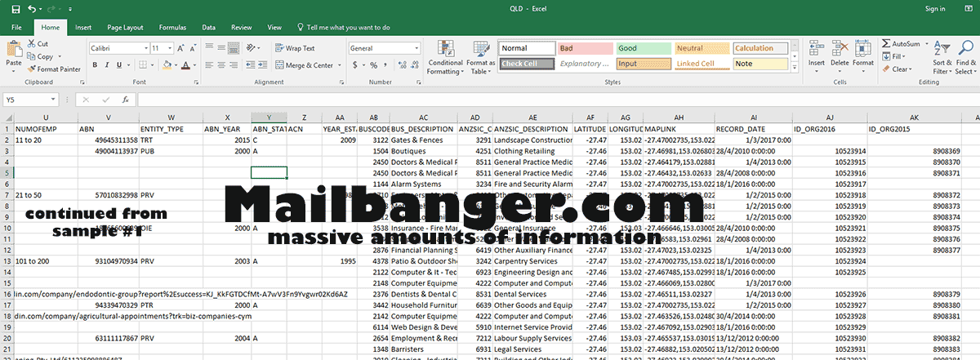Open the General number format dropdown

[x=416, y=48]
